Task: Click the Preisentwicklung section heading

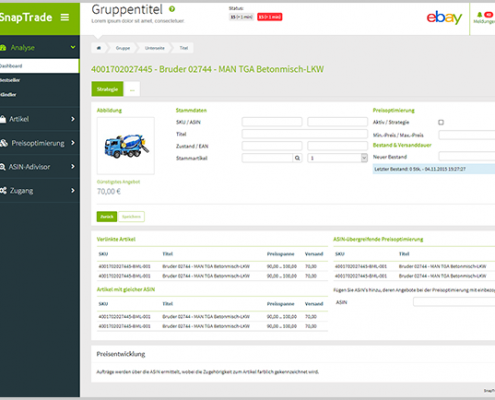Action: click(121, 354)
